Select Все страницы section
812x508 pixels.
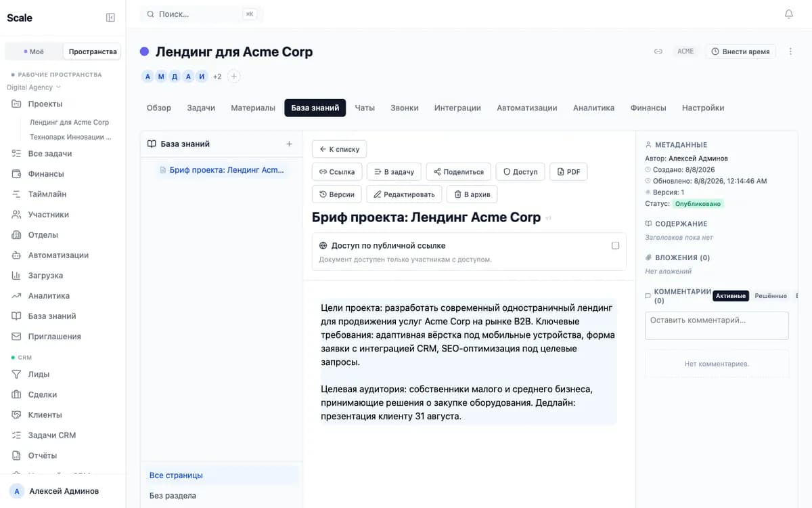(x=221, y=475)
